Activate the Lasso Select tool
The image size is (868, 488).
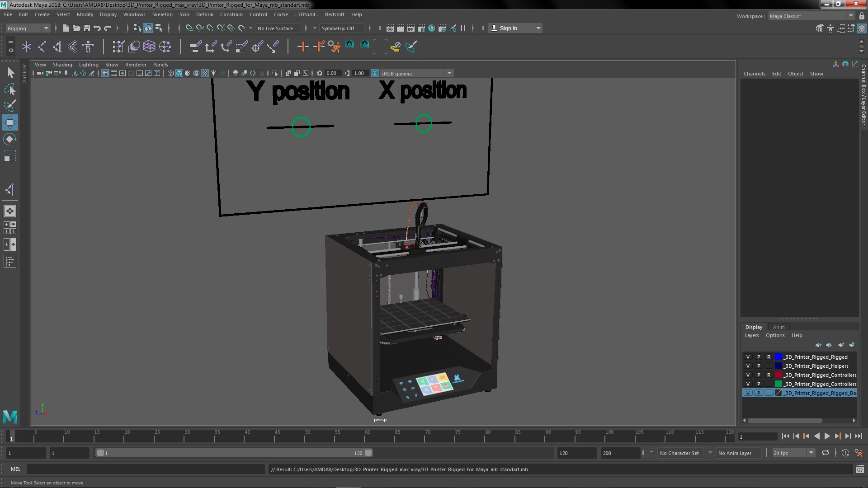click(x=10, y=89)
